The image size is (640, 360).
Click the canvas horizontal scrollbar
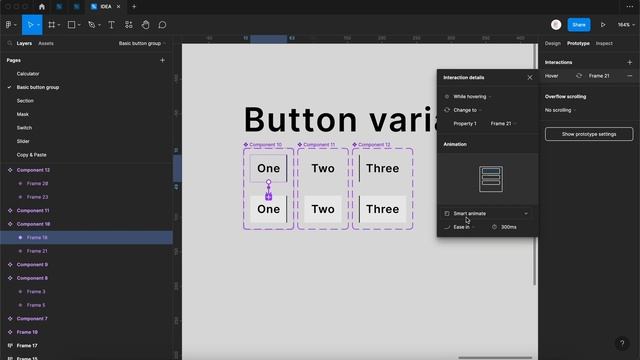click(x=495, y=358)
